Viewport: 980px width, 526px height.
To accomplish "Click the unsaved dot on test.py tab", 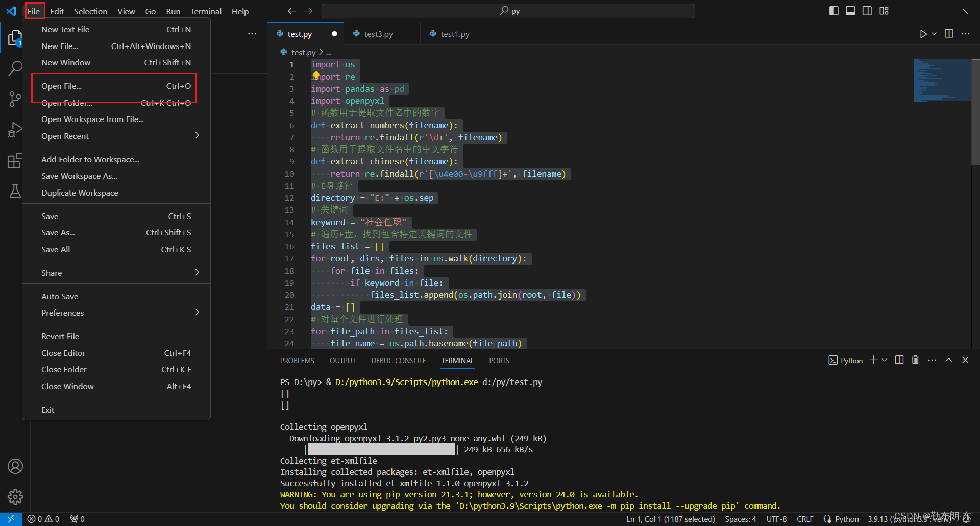I will pyautogui.click(x=334, y=34).
